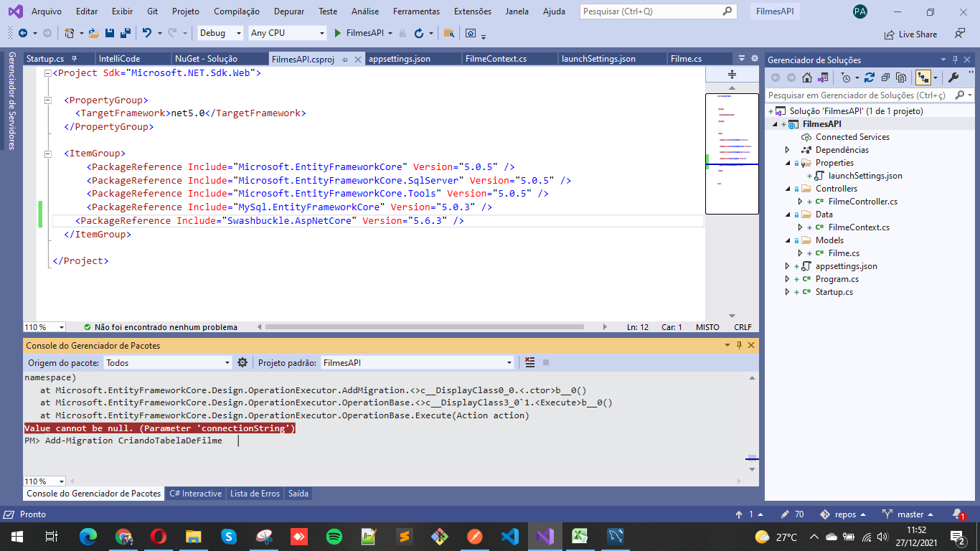Click the feedback person icon near Live Share
The image size is (980, 551).
(960, 33)
